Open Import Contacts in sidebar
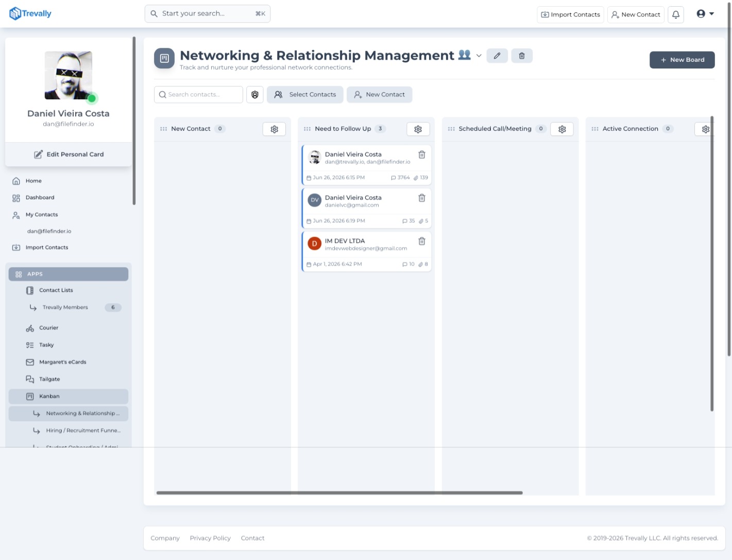The height and width of the screenshot is (560, 732). pyautogui.click(x=47, y=248)
